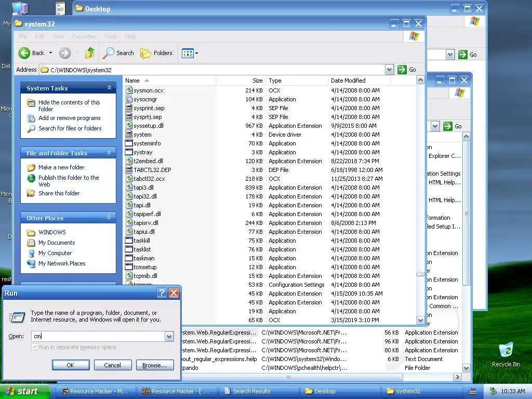The height and width of the screenshot is (399, 532).
Task: Click the File menu in system32 window
Action: (22, 36)
